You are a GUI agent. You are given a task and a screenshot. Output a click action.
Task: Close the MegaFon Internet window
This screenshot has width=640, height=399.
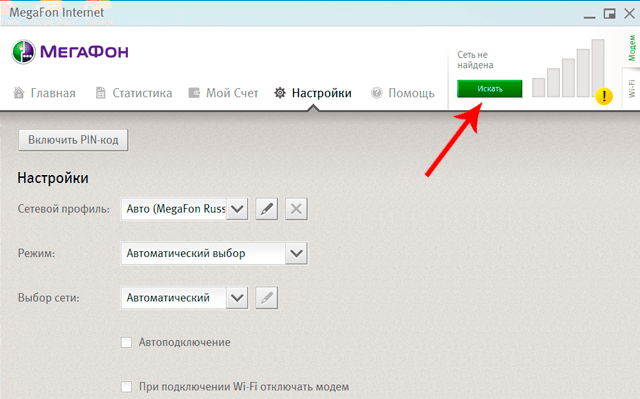coord(629,13)
